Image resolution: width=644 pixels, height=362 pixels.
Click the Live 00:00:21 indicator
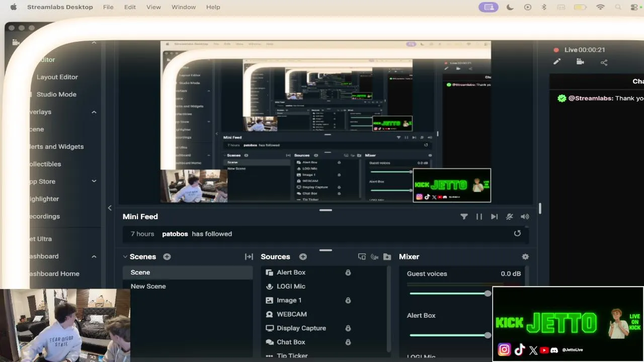[579, 50]
